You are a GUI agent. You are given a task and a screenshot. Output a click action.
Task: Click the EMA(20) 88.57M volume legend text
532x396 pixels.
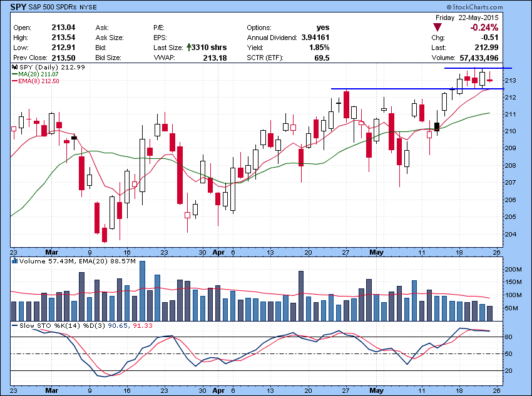coord(107,261)
